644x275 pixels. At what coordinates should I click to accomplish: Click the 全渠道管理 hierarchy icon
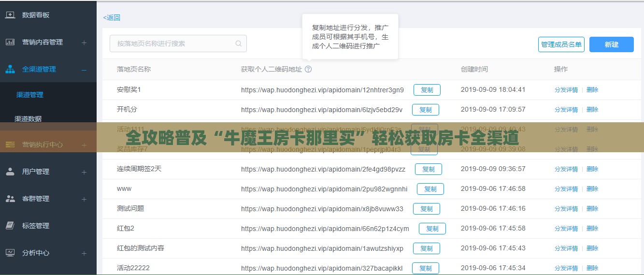[10, 69]
